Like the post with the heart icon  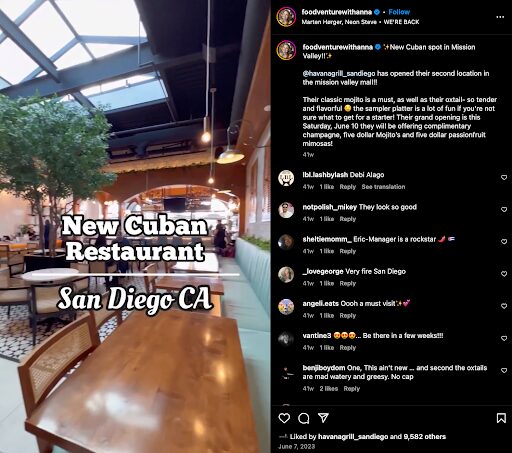point(284,418)
